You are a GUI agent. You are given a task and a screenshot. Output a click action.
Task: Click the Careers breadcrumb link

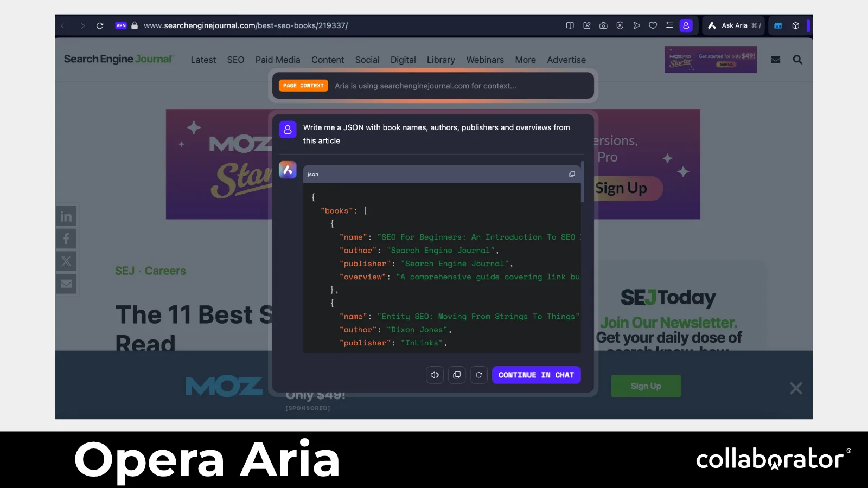click(x=165, y=271)
